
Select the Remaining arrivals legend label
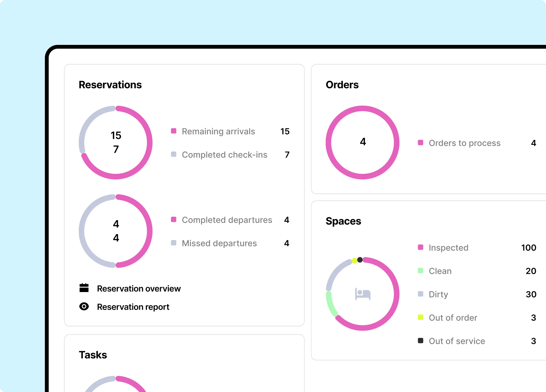tap(219, 131)
